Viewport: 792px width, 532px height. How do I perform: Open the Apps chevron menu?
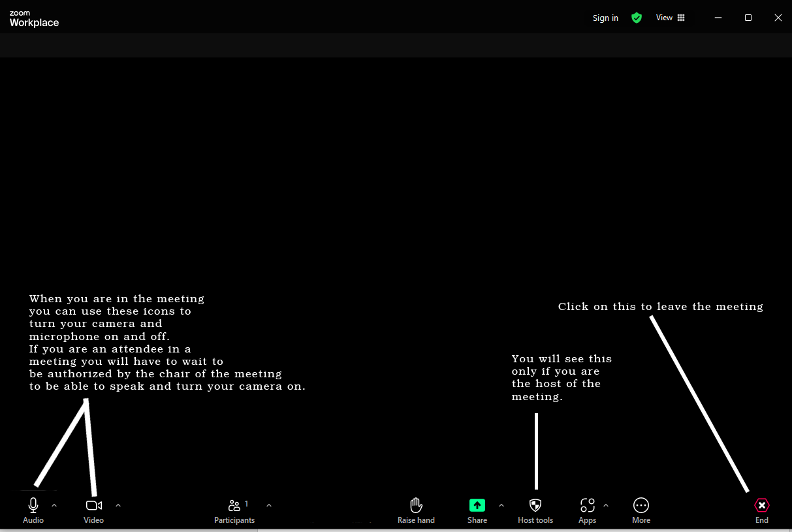(605, 505)
